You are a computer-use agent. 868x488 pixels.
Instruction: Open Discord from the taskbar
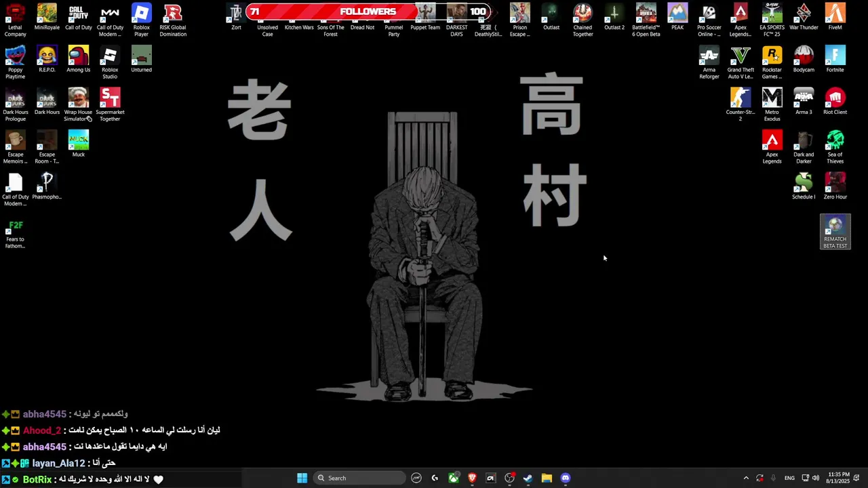click(x=566, y=478)
